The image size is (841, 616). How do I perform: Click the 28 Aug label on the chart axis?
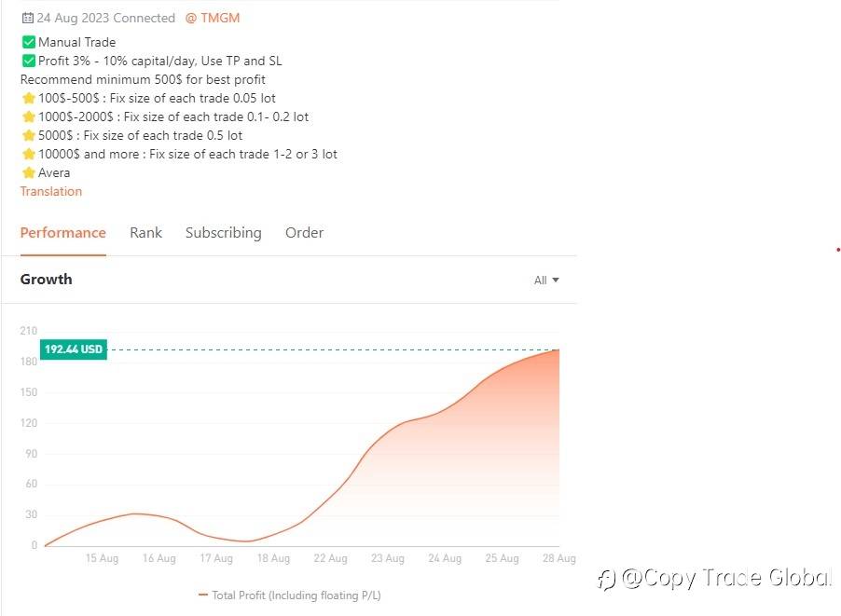558,558
